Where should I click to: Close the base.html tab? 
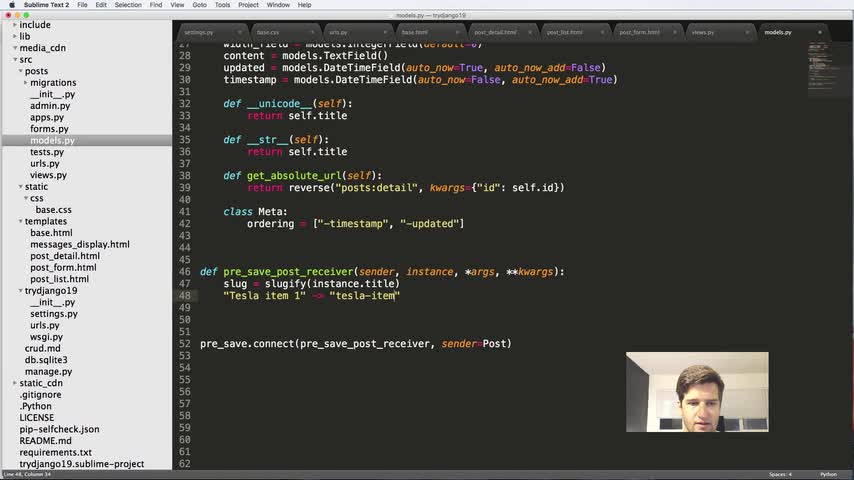pyautogui.click(x=457, y=32)
